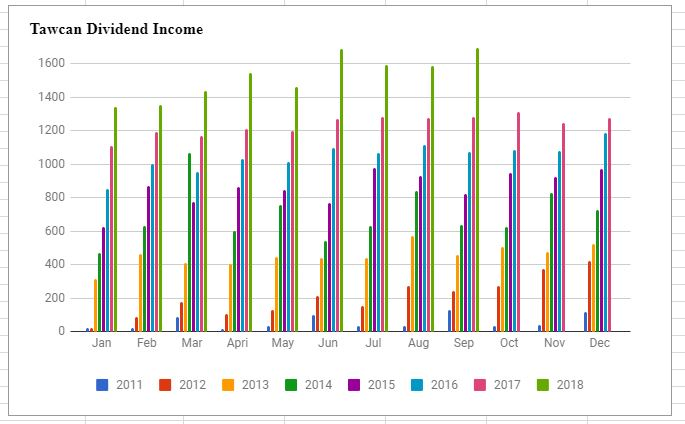Click the blue 2011 legend swatch

[102, 385]
